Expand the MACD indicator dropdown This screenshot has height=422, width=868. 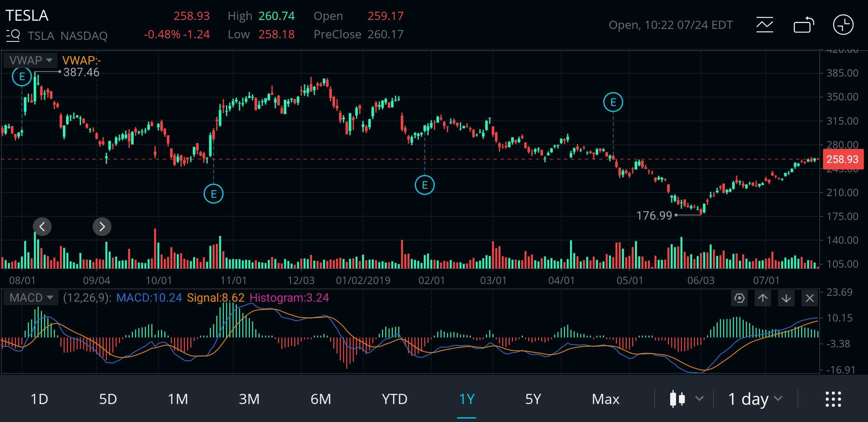tap(31, 298)
